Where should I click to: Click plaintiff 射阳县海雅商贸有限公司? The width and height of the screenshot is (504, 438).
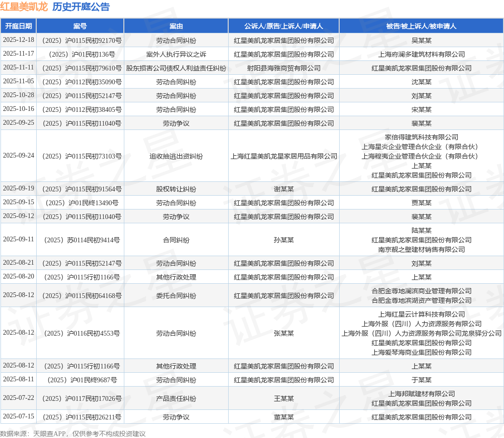point(284,68)
